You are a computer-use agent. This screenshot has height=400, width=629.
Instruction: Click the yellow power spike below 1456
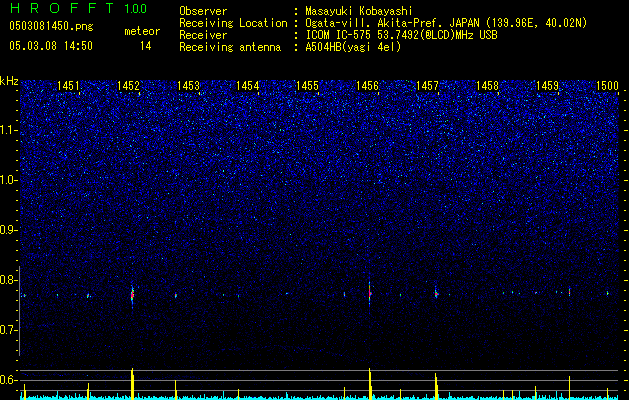(x=370, y=384)
